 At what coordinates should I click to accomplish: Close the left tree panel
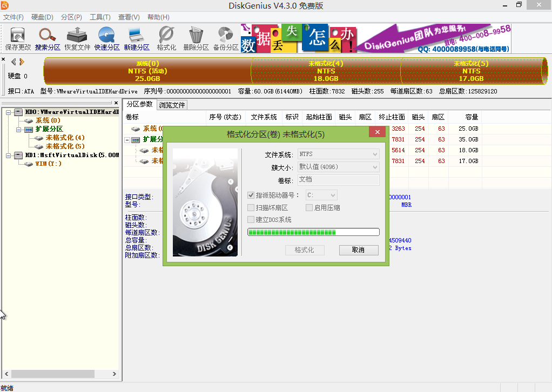click(x=116, y=103)
